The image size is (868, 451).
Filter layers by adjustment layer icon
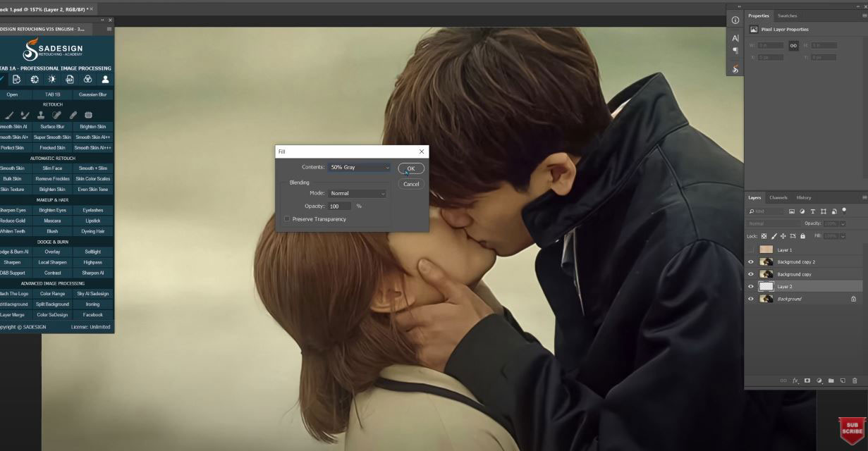[802, 211]
